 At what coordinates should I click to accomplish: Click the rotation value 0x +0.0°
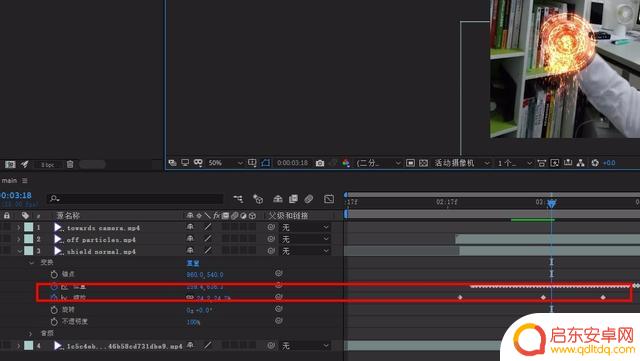click(199, 310)
